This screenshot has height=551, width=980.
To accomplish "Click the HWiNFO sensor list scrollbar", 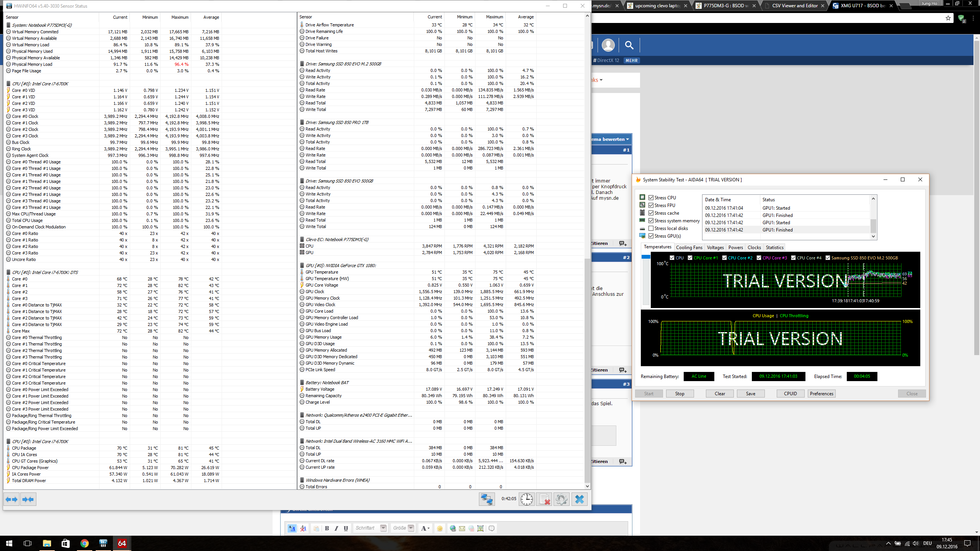I will [x=587, y=370].
